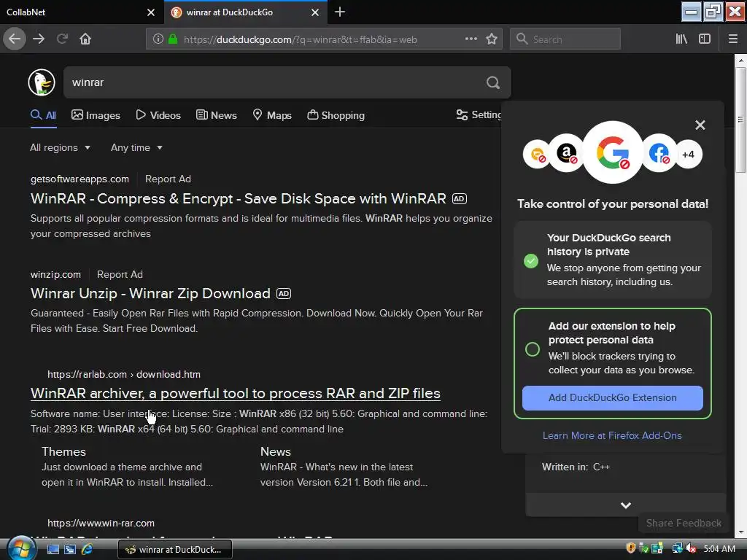Expand info box with down chevron

625,505
